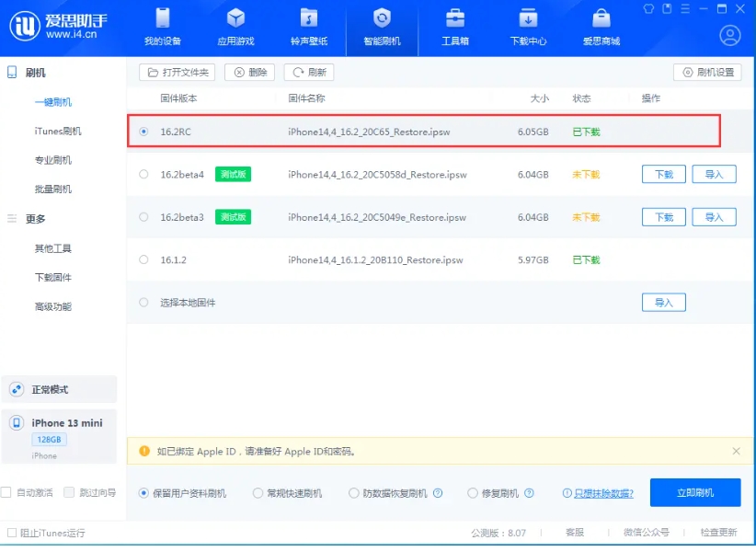Open 我的设备 (My Device) top icon
The width and height of the screenshot is (756, 552).
[163, 27]
